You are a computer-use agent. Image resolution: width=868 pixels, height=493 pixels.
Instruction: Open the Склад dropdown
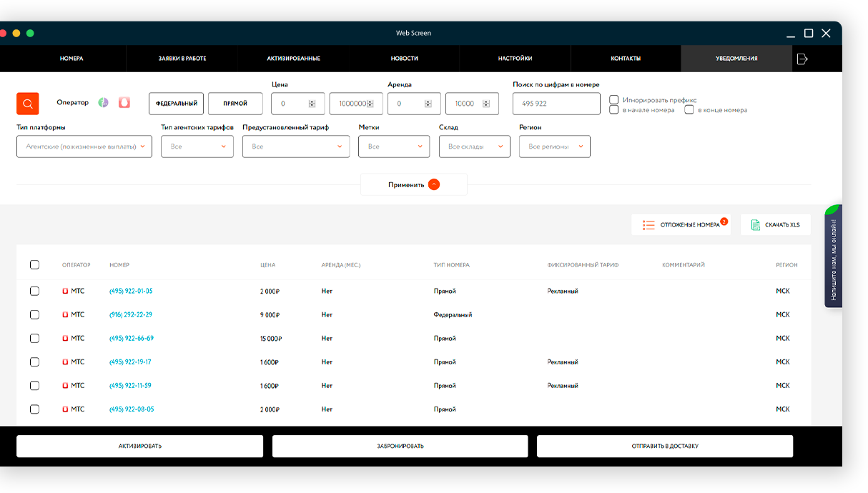475,146
